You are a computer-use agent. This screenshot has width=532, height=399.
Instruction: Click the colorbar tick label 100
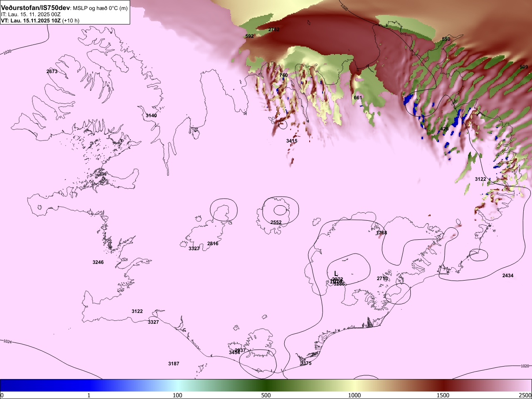pyautogui.click(x=177, y=395)
